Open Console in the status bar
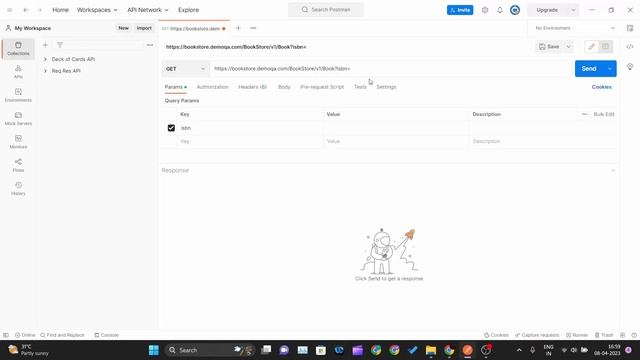Image resolution: width=640 pixels, height=360 pixels. (106, 335)
